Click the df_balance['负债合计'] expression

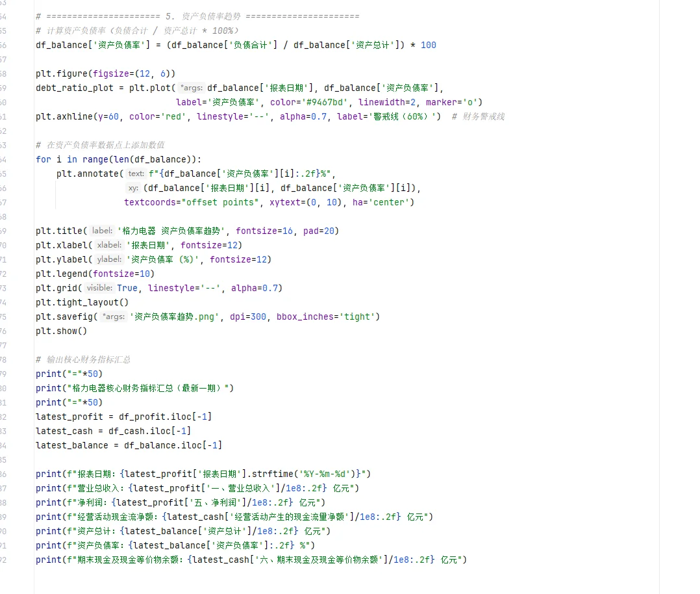click(223, 45)
